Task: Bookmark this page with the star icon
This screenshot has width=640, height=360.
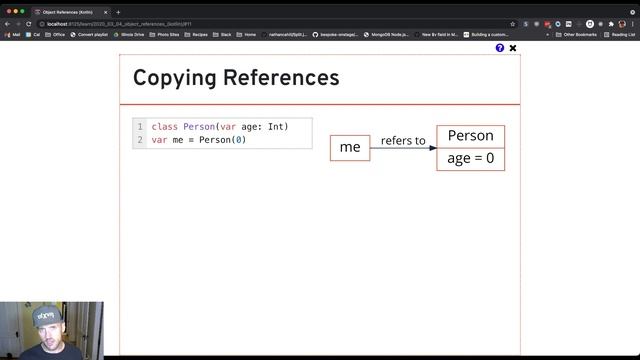Action: (x=513, y=24)
